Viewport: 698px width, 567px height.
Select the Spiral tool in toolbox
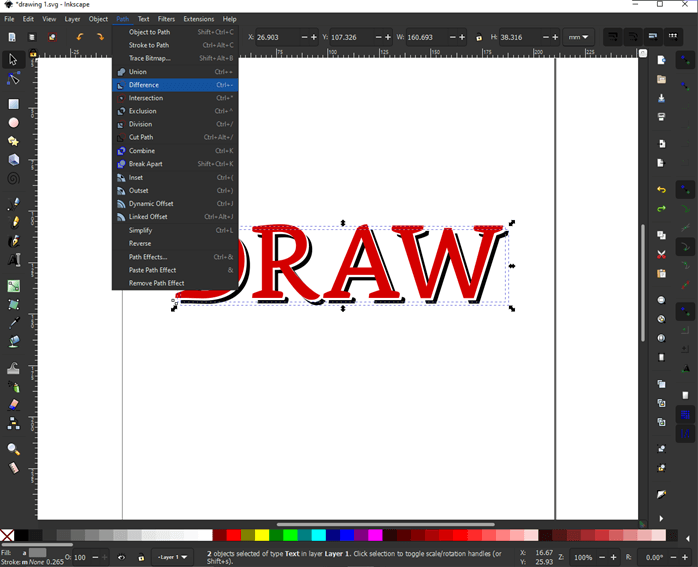[x=13, y=179]
